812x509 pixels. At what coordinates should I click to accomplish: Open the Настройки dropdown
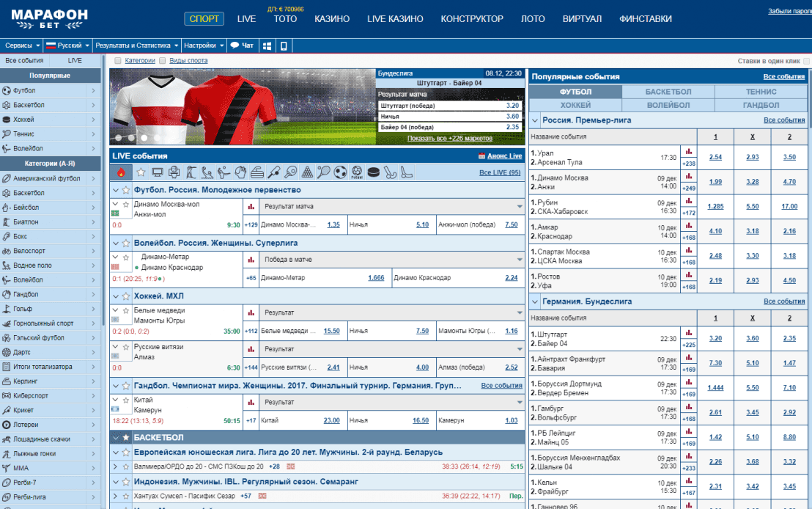coord(204,45)
